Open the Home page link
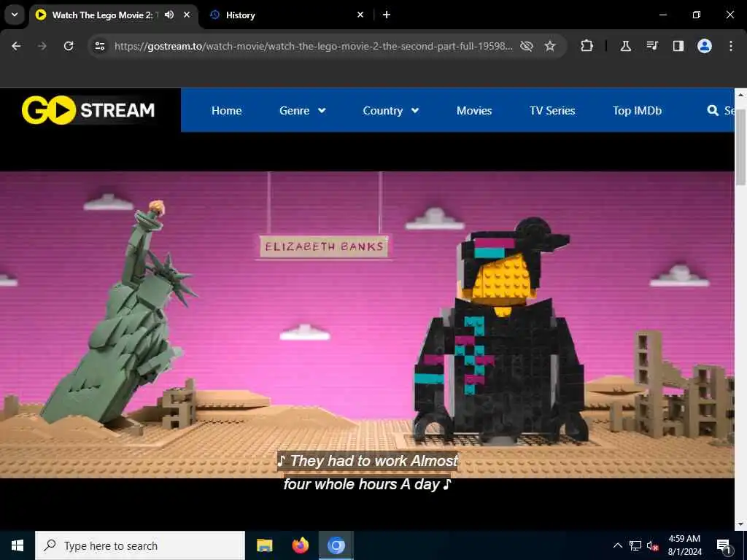747x560 pixels. pos(226,111)
